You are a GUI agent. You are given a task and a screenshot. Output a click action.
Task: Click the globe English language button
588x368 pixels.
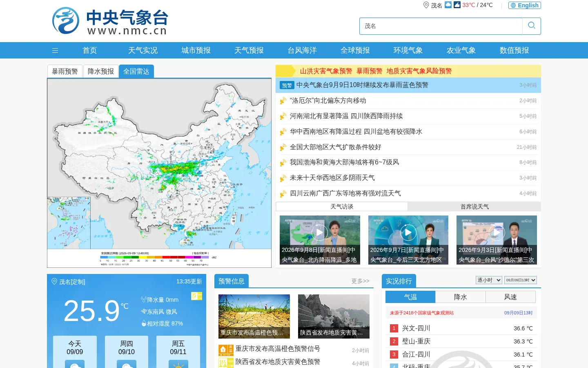525,5
